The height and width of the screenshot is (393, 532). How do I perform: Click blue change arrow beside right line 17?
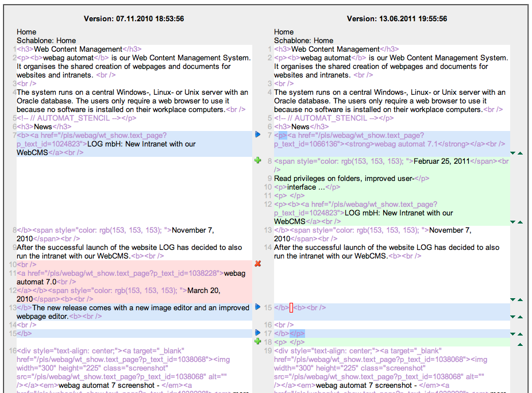[257, 333]
